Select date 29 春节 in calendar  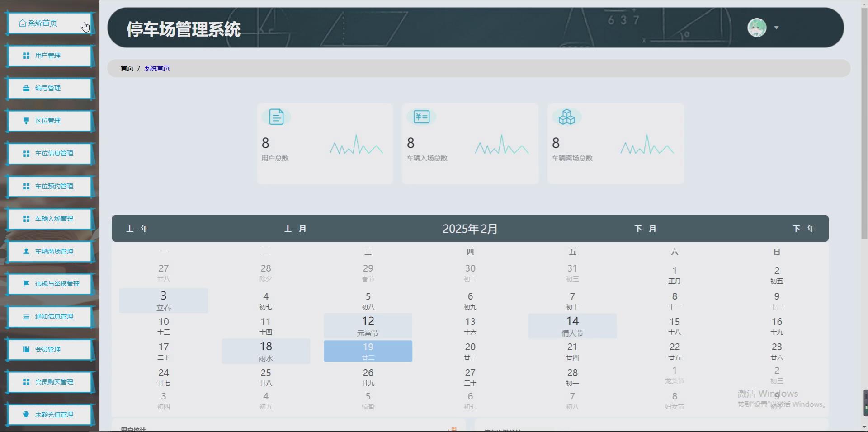pos(368,273)
